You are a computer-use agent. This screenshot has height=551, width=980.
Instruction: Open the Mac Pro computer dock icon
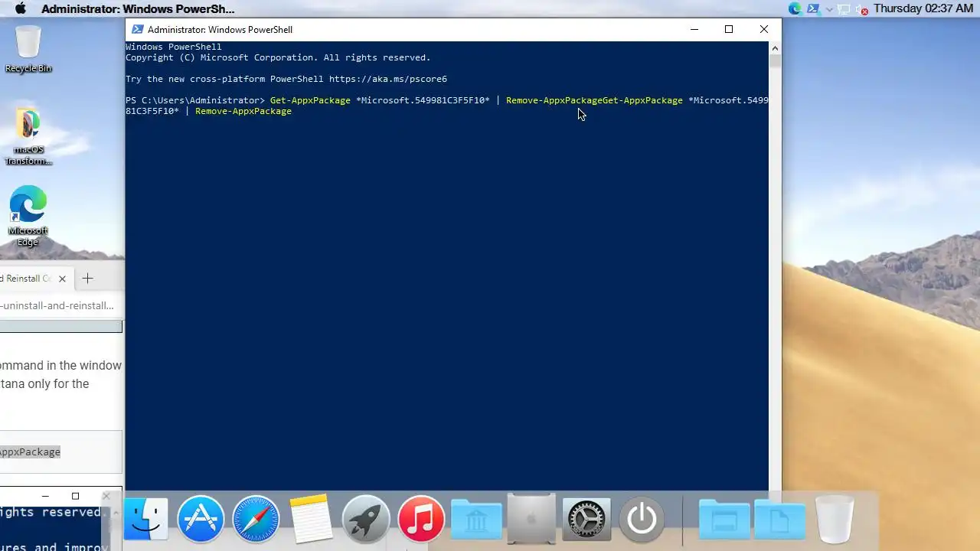coord(531,520)
